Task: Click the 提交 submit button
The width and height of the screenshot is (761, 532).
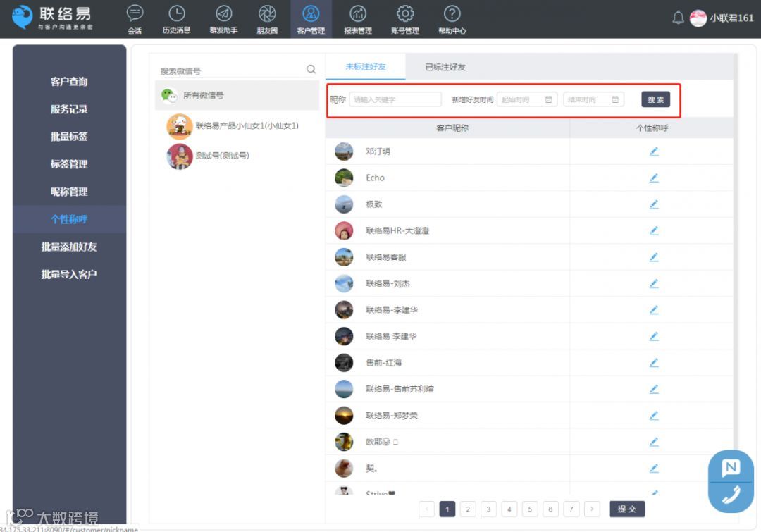Action: [x=626, y=509]
